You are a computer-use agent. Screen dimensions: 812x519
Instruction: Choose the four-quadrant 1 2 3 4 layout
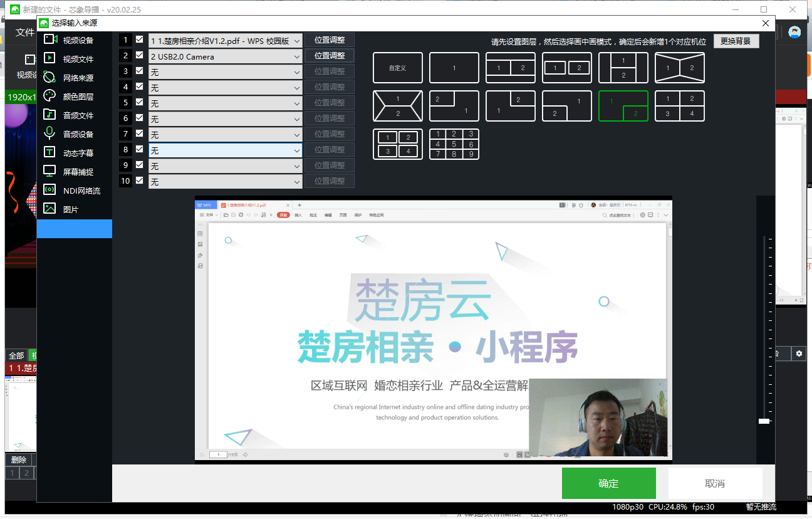[680, 106]
